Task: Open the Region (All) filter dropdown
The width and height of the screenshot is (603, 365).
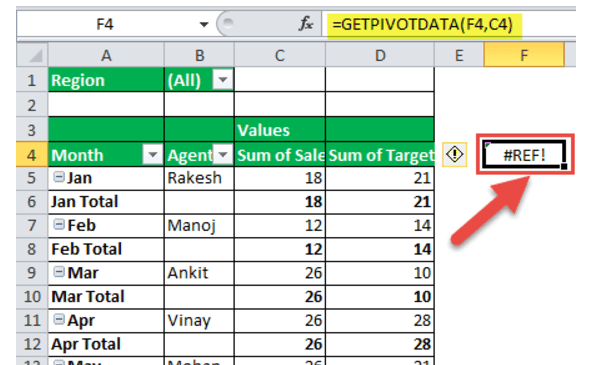Action: tap(223, 80)
